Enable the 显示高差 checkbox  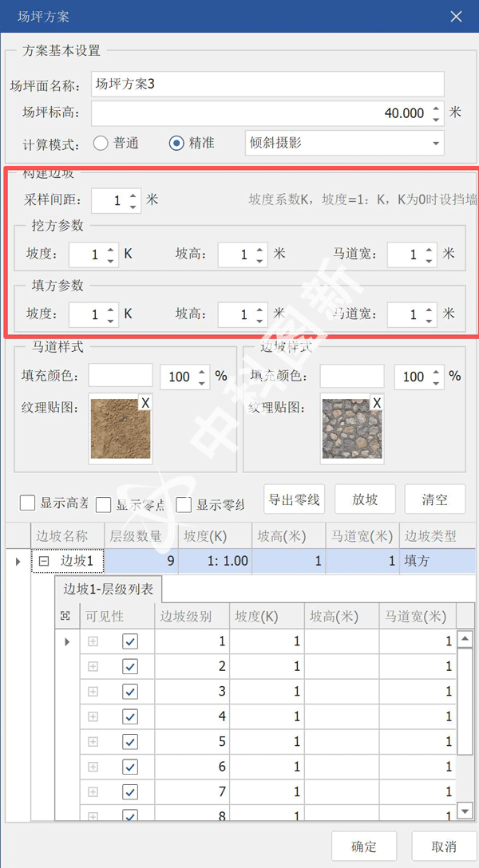point(28,503)
